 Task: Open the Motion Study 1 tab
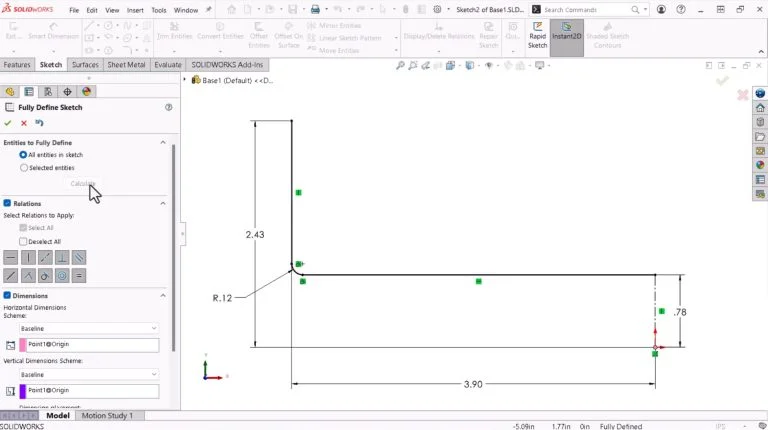106,415
